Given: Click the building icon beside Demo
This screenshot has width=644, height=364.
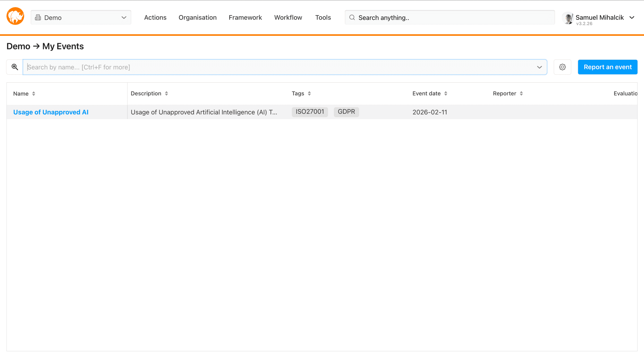Looking at the screenshot, I should [38, 17].
